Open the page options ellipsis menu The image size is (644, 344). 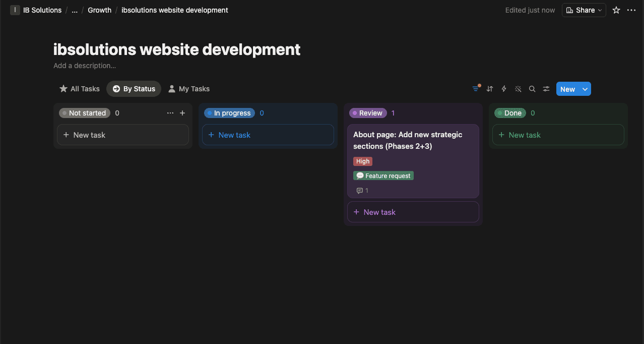coord(631,10)
